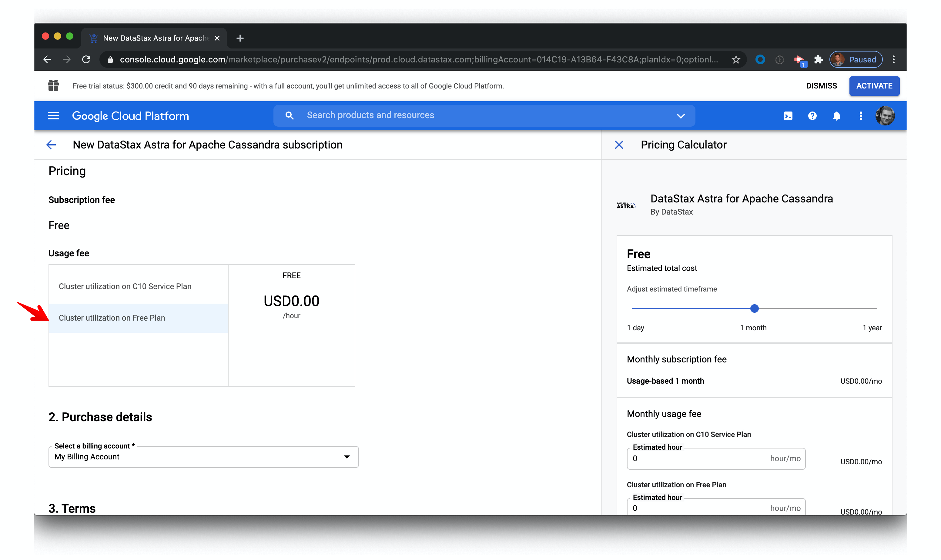Image resolution: width=941 pixels, height=560 pixels.
Task: Click 'Usage-based 1 month' label
Action: [665, 381]
